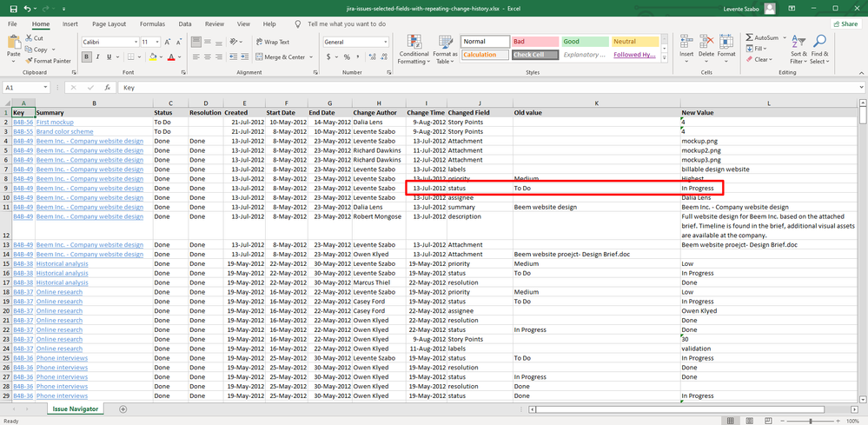Activate the Format Painter brush
Image resolution: width=868 pixels, height=425 pixels.
coord(48,61)
